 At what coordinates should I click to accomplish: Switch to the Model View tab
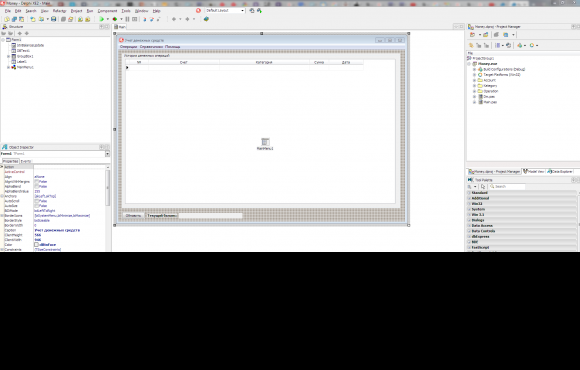pos(533,172)
